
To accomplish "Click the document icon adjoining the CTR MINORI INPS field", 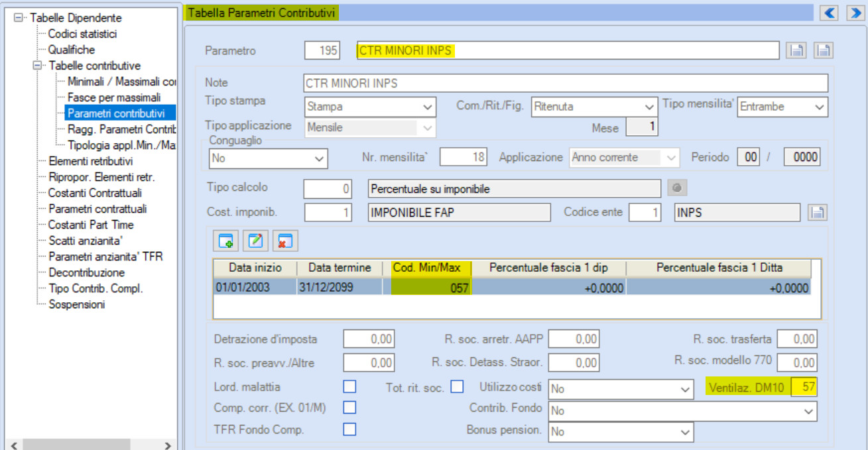I will click(796, 50).
